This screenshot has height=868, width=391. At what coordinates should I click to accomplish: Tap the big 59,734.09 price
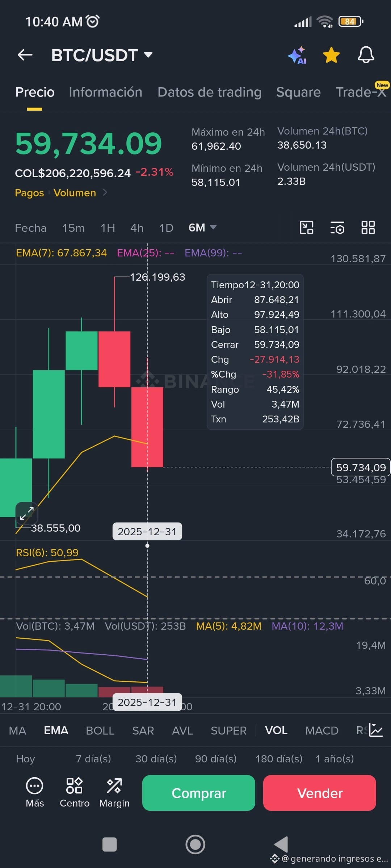click(88, 144)
